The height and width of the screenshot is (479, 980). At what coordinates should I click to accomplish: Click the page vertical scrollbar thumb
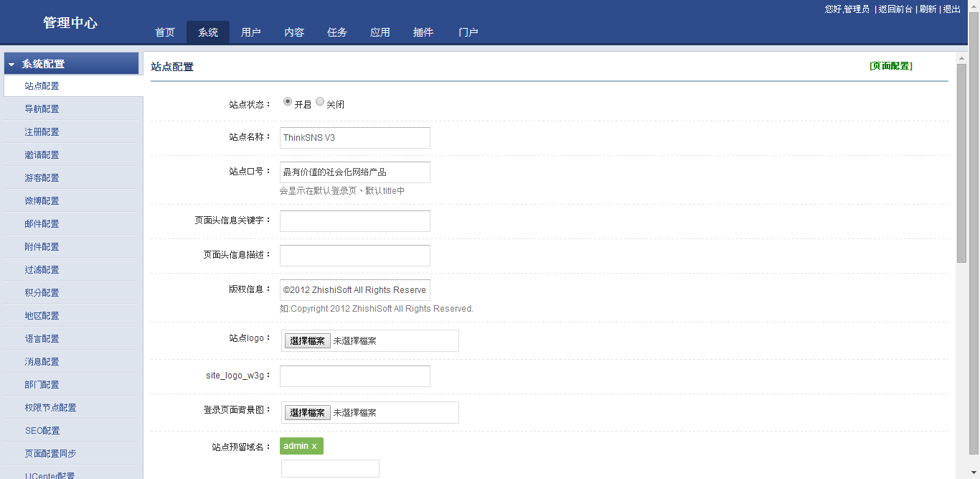(x=961, y=162)
